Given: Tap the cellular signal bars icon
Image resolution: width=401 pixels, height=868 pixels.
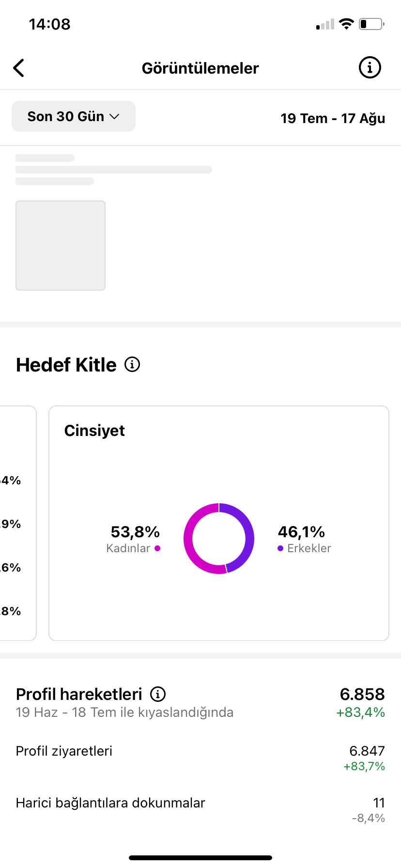Looking at the screenshot, I should pos(325,24).
